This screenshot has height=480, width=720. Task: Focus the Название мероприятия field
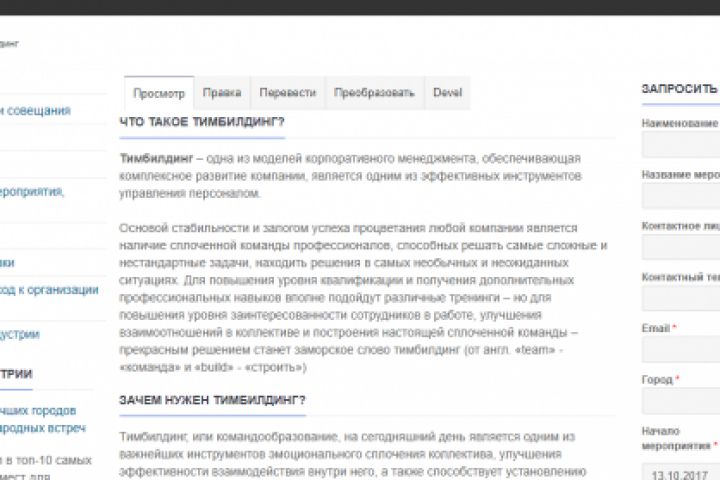pos(681,196)
